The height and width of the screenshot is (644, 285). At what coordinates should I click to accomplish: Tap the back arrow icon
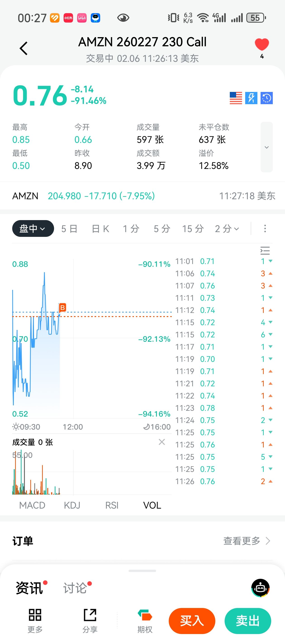click(24, 48)
